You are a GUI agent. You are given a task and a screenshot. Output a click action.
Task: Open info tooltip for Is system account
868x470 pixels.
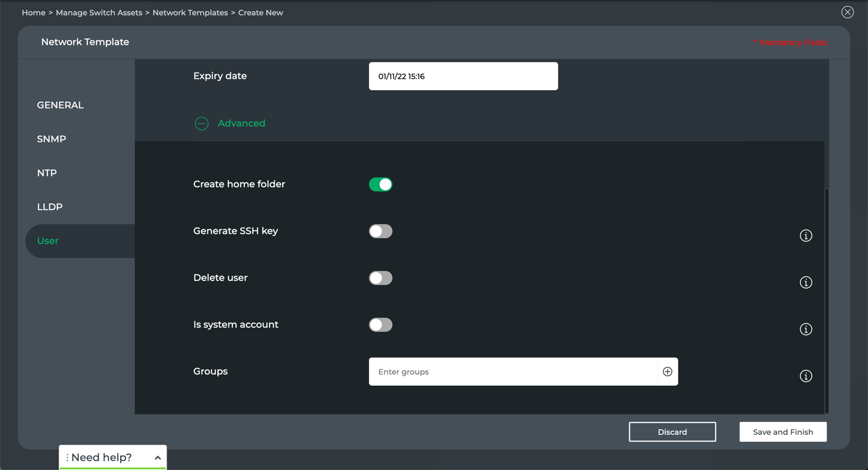point(806,330)
